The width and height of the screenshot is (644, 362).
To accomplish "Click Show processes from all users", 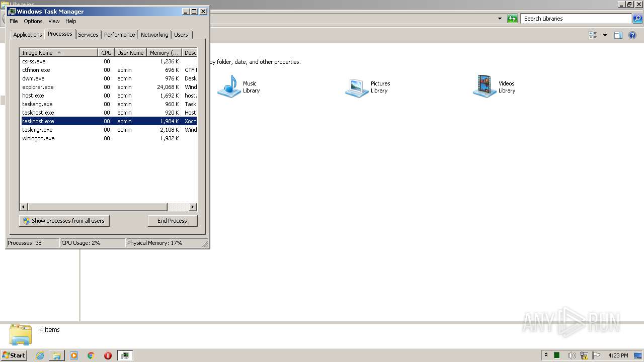I will pos(64,221).
